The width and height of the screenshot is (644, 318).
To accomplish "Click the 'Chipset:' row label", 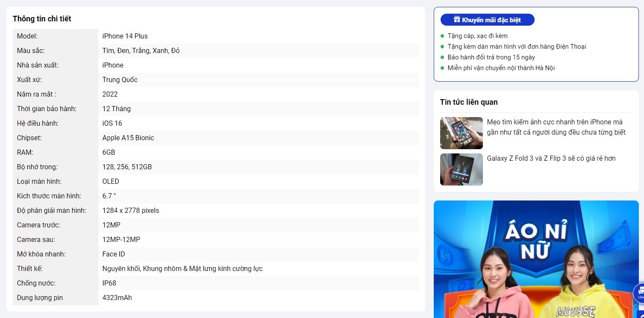I will point(29,138).
